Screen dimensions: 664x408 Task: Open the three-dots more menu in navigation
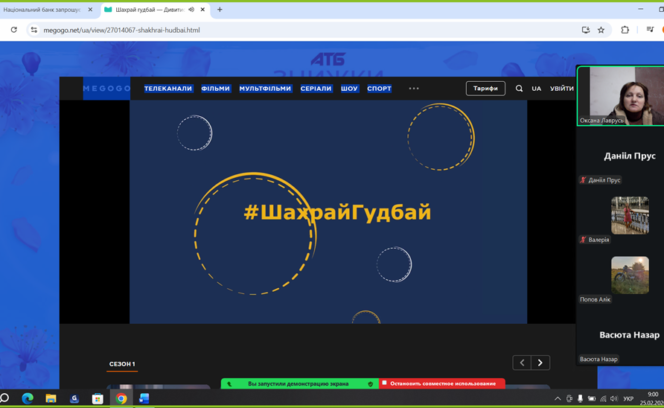[x=414, y=88]
